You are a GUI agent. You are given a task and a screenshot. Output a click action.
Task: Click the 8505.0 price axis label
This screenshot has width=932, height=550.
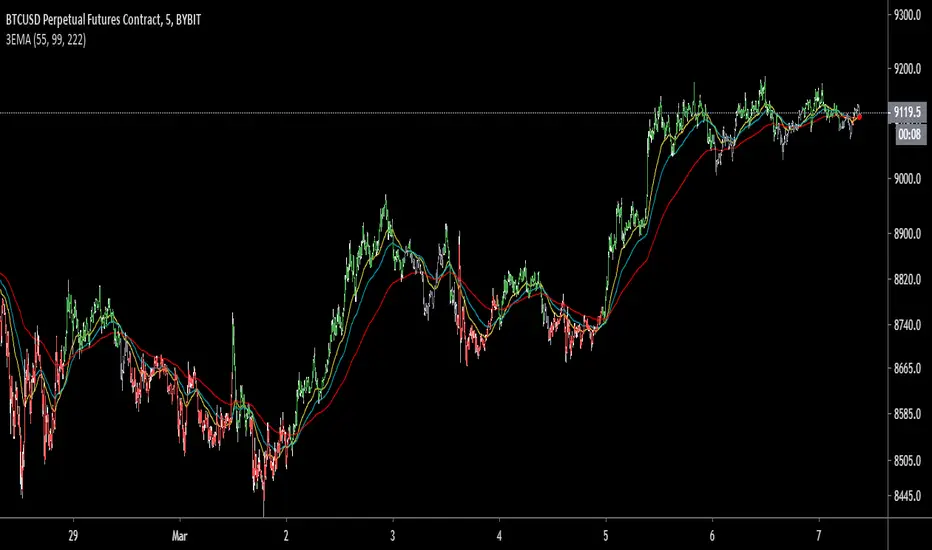tap(908, 460)
